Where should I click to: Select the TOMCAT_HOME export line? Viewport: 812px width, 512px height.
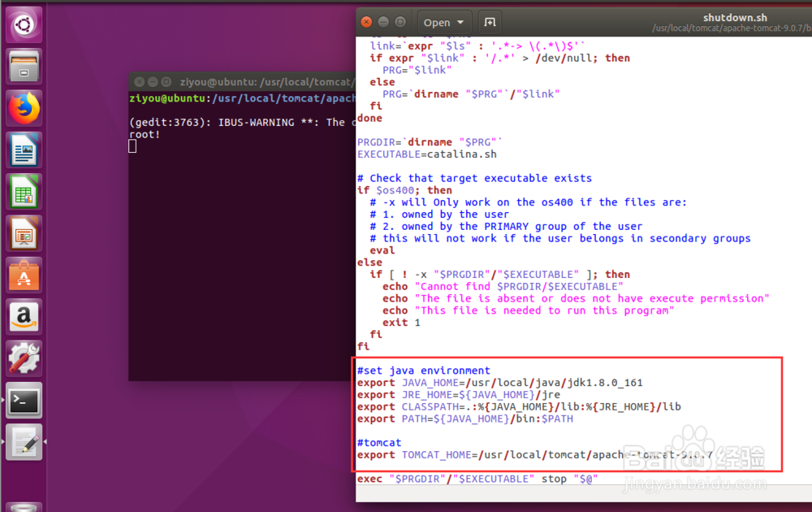pos(528,454)
